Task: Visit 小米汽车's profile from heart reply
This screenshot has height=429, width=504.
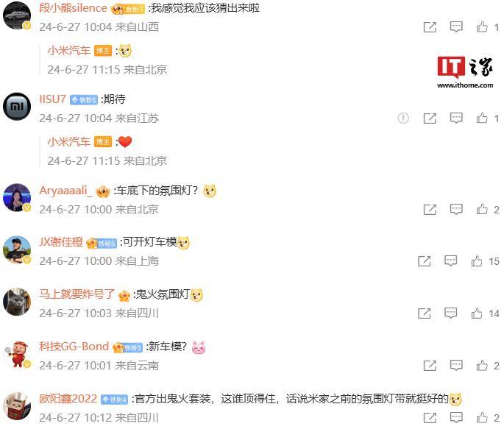Action: pyautogui.click(x=68, y=141)
